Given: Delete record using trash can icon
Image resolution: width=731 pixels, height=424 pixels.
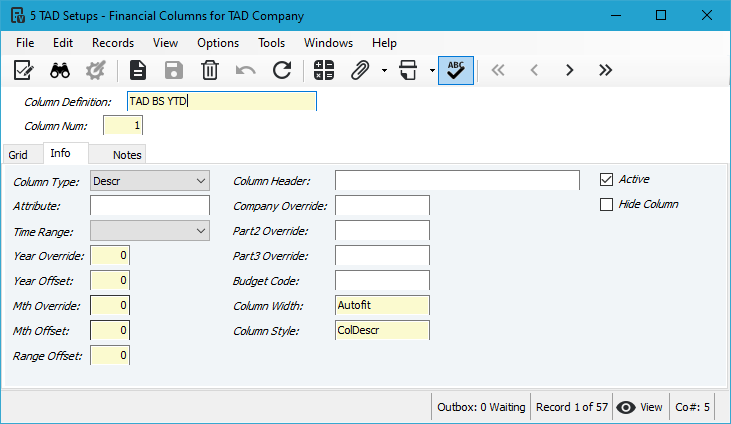Looking at the screenshot, I should click(x=210, y=70).
